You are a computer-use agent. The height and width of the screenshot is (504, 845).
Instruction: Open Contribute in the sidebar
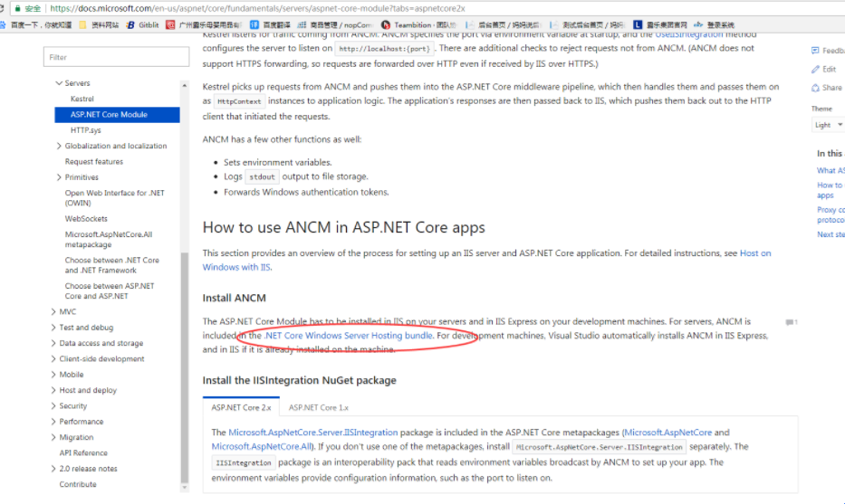pos(78,484)
